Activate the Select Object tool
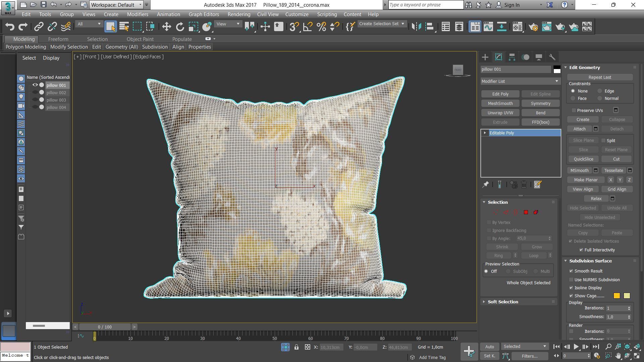 pyautogui.click(x=110, y=27)
